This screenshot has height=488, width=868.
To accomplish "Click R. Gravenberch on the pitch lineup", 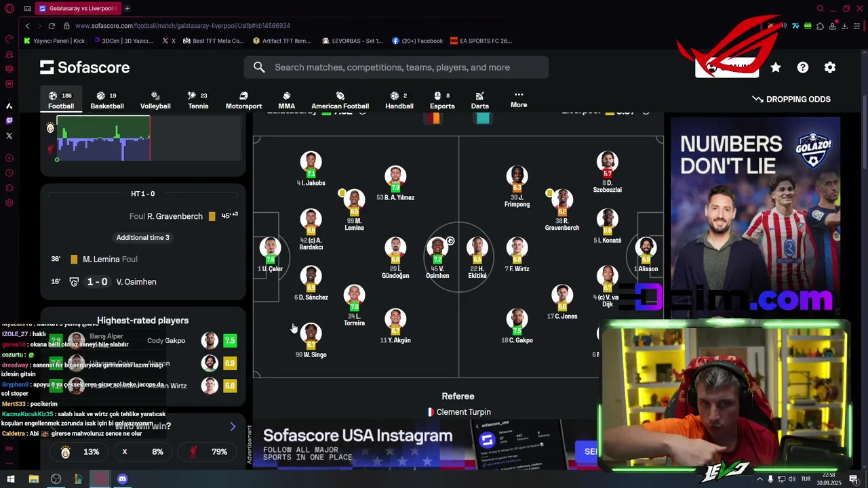I will click(562, 210).
